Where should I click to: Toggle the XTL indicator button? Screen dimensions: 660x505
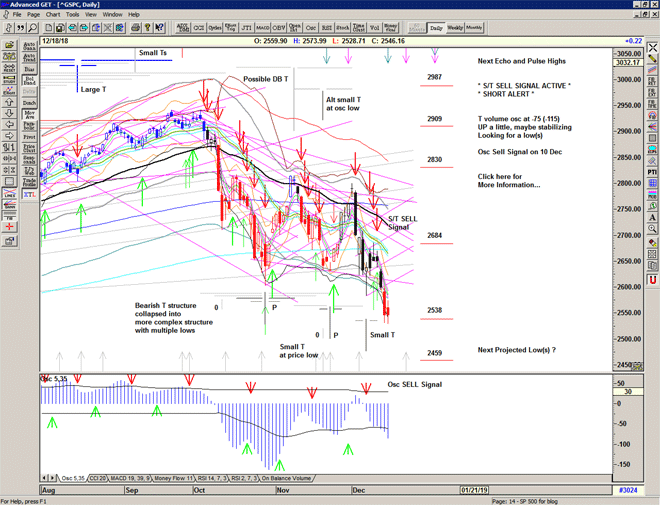click(28, 196)
